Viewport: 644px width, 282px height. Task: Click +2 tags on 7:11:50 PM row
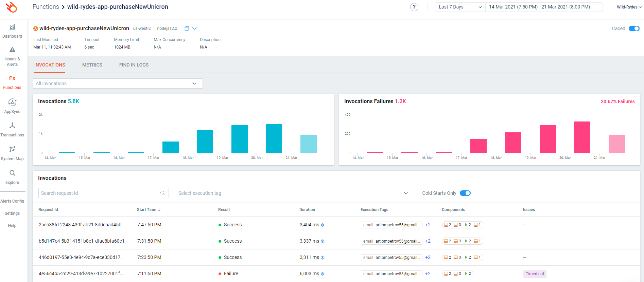428,274
